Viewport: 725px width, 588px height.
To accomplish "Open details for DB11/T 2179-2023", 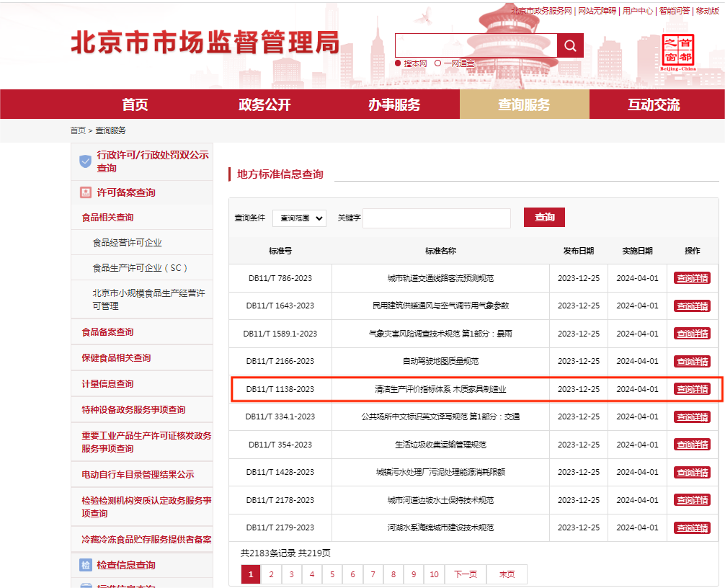I will (692, 528).
